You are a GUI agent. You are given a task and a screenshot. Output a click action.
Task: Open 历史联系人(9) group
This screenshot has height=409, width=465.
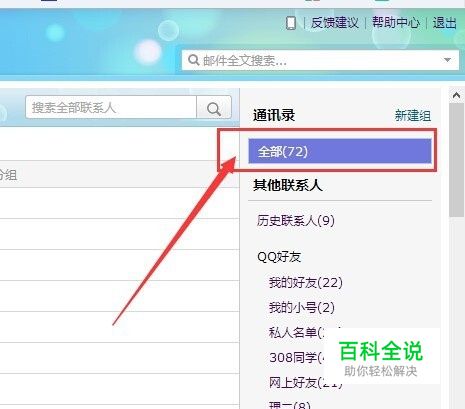click(296, 221)
